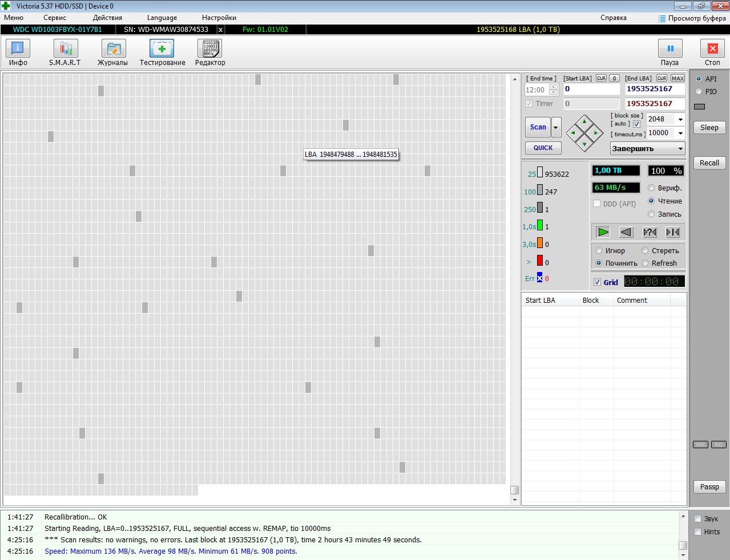The image size is (730, 560).
Task: Select the Игнор error action radio button
Action: point(599,250)
